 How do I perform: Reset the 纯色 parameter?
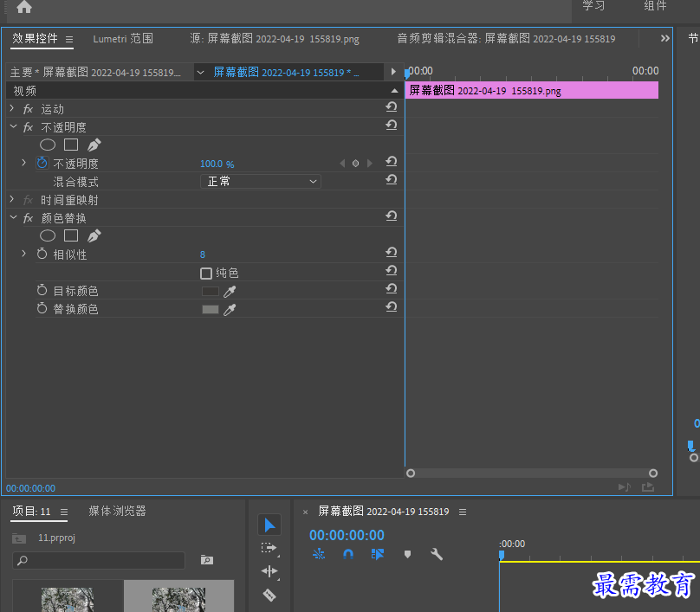coord(392,270)
